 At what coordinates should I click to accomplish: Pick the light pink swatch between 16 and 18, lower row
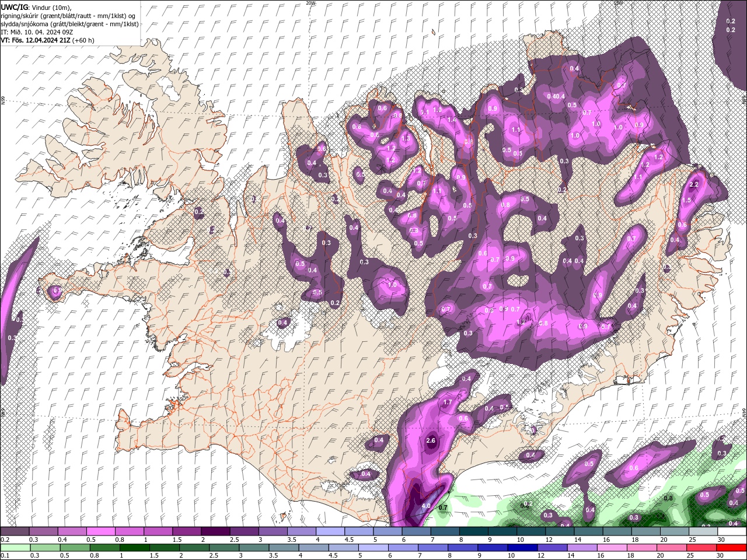612,548
